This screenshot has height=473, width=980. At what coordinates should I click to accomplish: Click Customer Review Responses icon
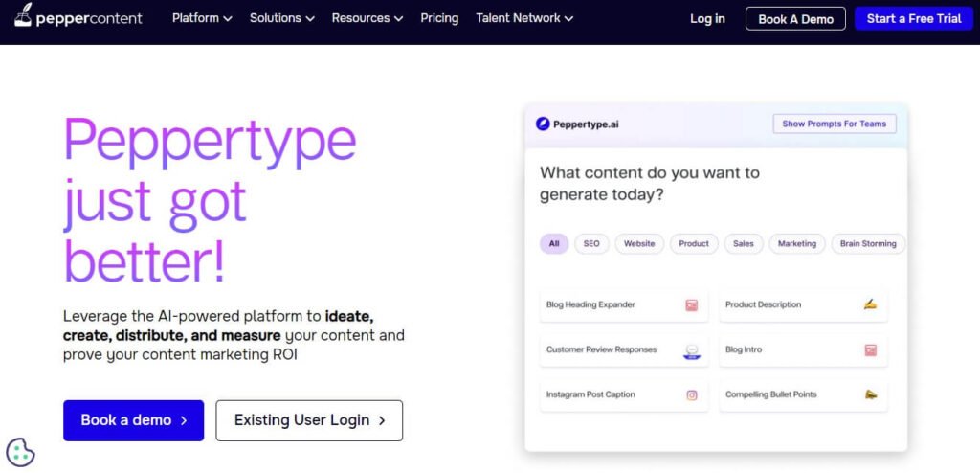[691, 351]
